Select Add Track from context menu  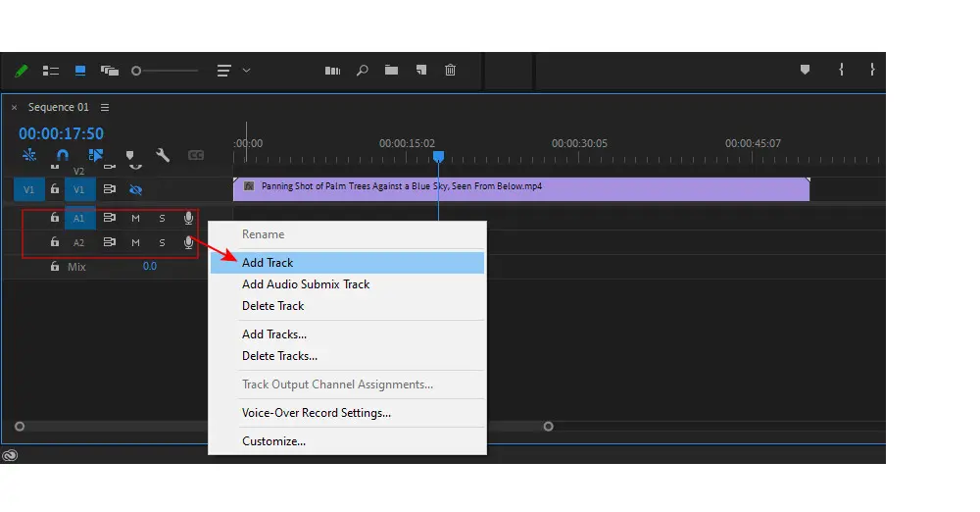[268, 263]
